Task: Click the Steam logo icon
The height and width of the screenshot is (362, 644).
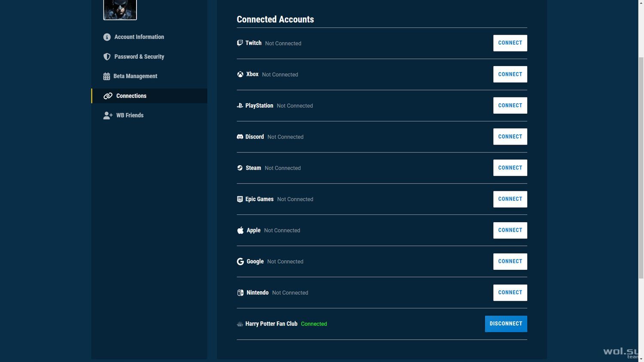Action: [240, 168]
